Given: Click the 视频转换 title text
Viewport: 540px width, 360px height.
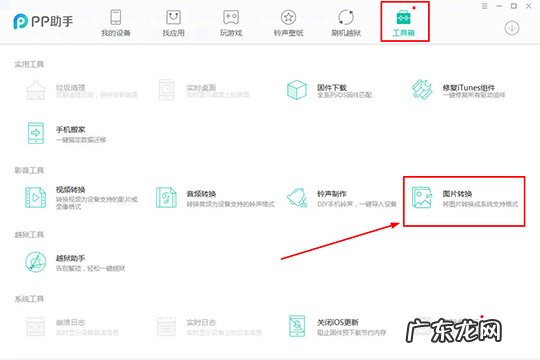Looking at the screenshot, I should [71, 189].
